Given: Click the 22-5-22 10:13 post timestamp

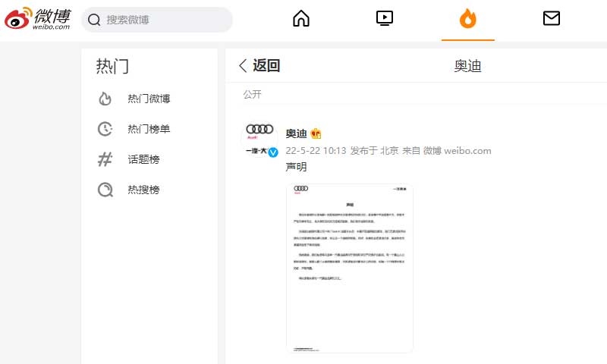Looking at the screenshot, I should [x=316, y=150].
